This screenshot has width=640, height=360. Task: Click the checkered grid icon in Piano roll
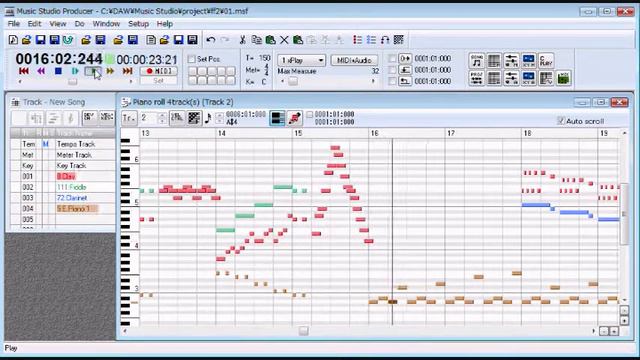pyautogui.click(x=194, y=118)
